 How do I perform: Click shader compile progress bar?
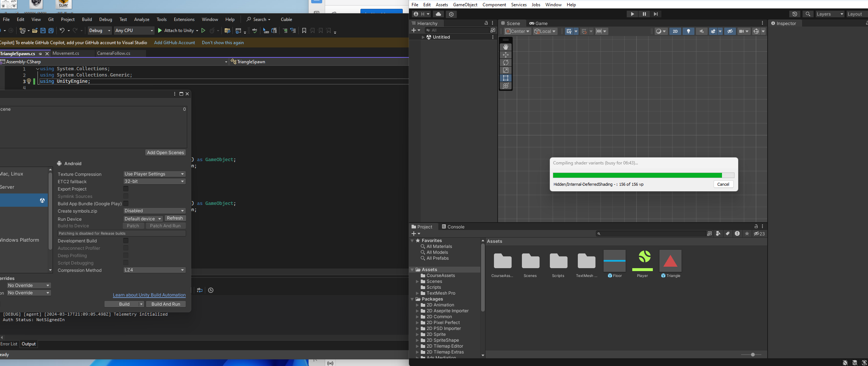[644, 175]
